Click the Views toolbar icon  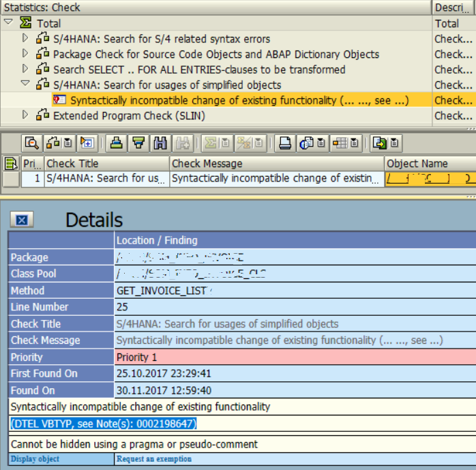tap(306, 143)
